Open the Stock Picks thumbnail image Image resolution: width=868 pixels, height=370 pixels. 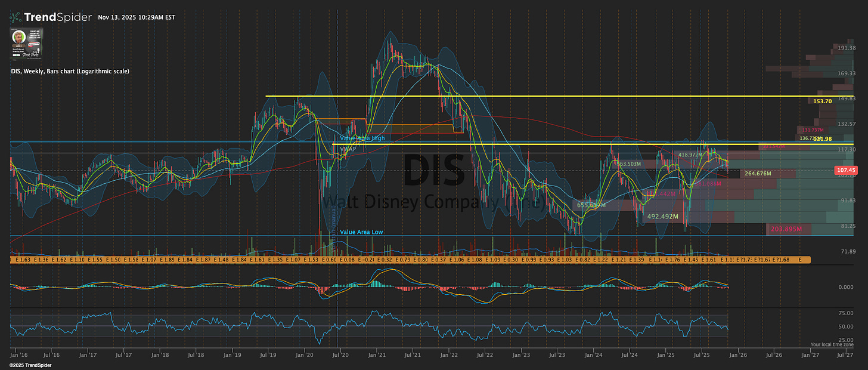(x=26, y=44)
